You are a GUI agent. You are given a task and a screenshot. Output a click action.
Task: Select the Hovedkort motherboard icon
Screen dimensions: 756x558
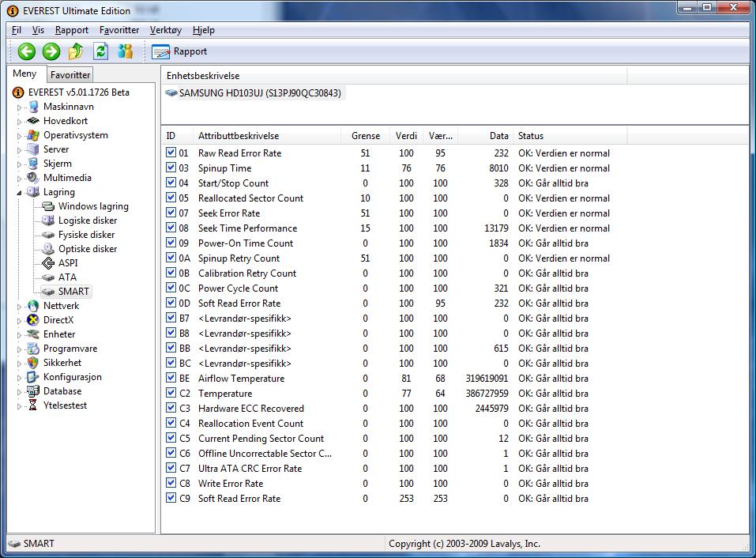[x=33, y=121]
